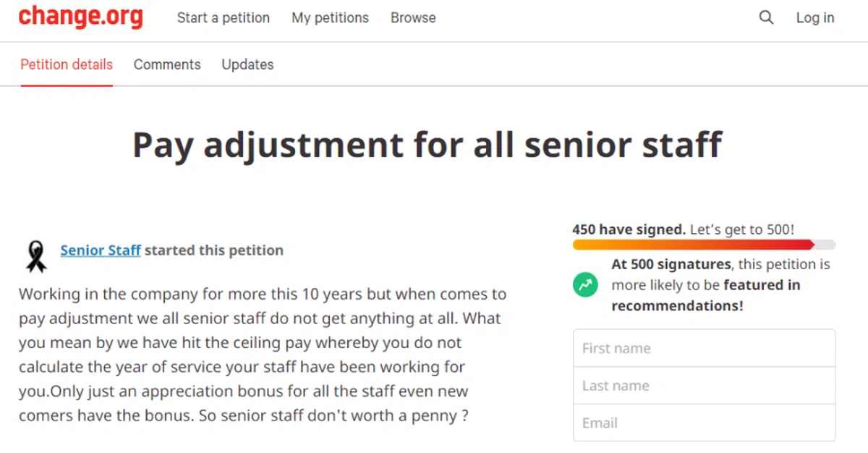
Task: Focus the Email field
Action: [704, 423]
